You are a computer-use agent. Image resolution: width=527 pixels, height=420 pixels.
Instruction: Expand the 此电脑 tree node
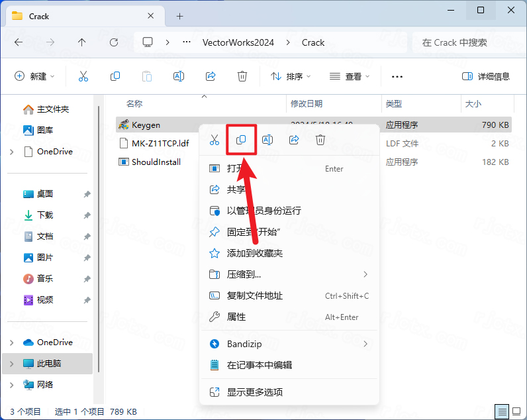(11, 364)
